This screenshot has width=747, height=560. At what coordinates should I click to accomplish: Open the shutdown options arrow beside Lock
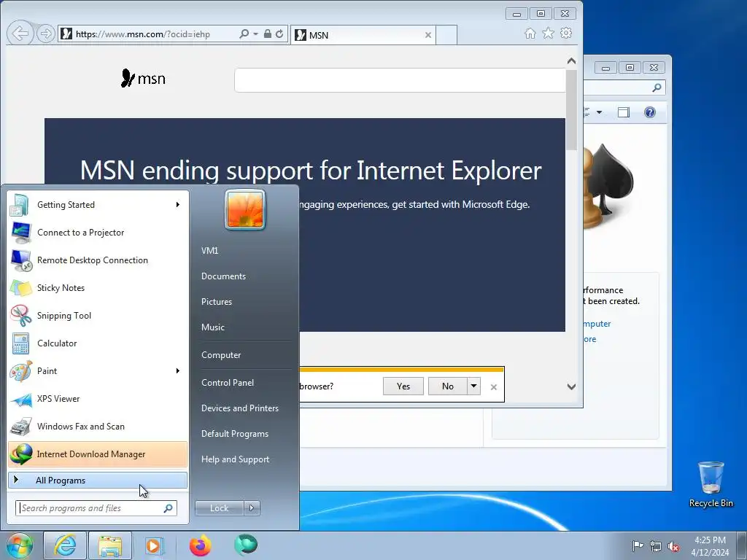252,508
